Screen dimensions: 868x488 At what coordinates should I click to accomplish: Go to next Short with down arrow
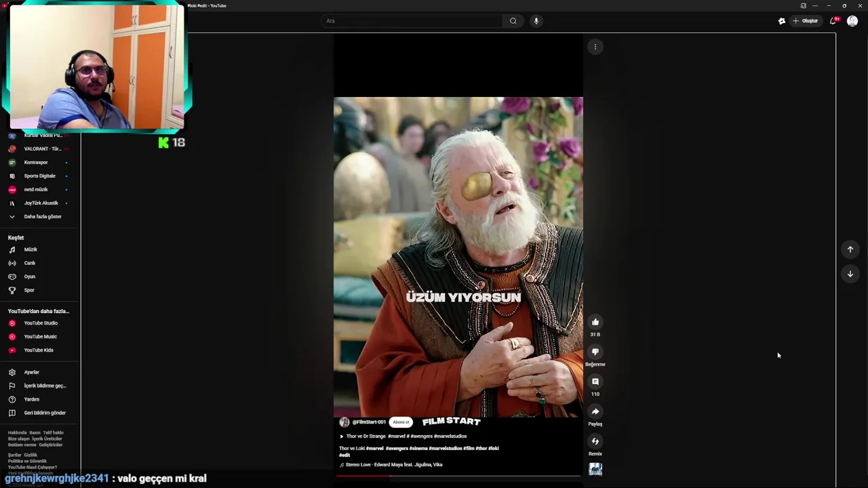[850, 274]
